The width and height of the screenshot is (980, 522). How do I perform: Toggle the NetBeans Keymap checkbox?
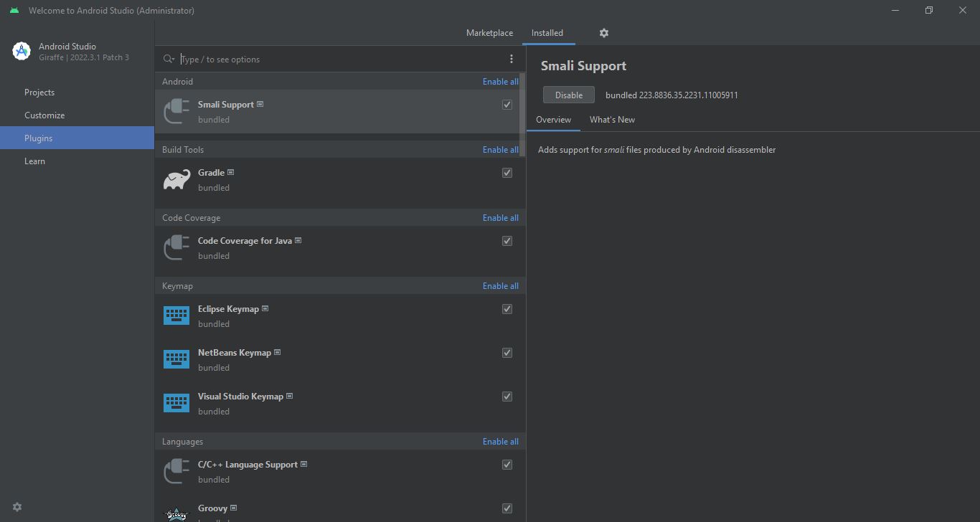[507, 352]
